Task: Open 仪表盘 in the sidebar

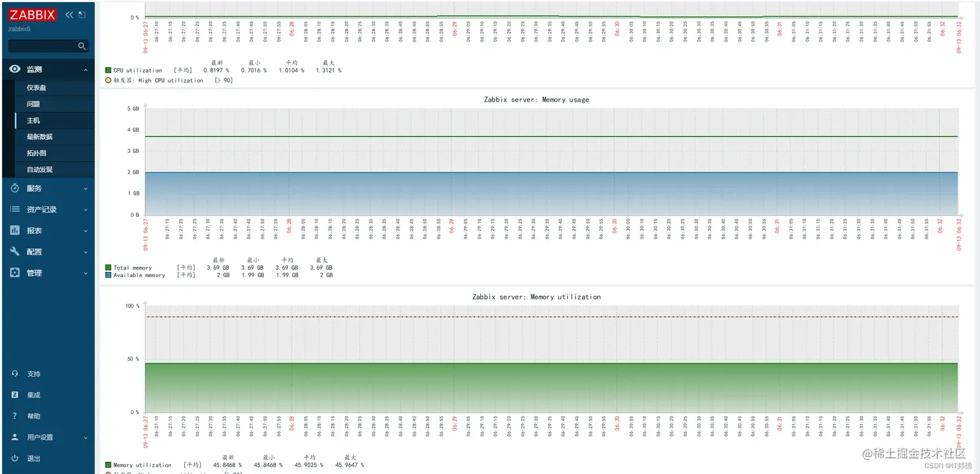Action: [x=36, y=87]
